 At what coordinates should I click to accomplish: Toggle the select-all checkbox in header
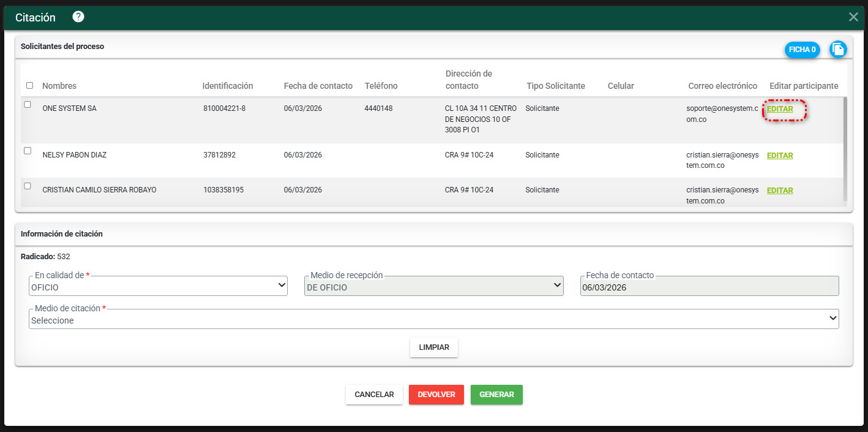pyautogui.click(x=29, y=86)
